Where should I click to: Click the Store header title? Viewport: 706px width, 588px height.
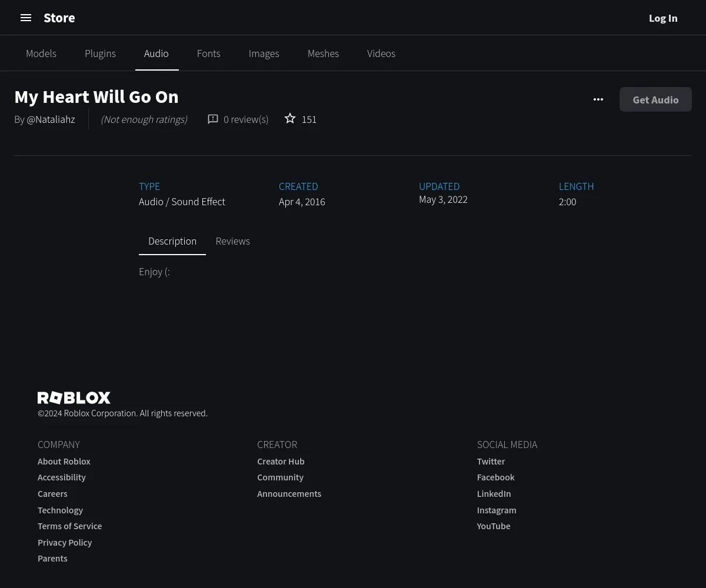point(59,18)
